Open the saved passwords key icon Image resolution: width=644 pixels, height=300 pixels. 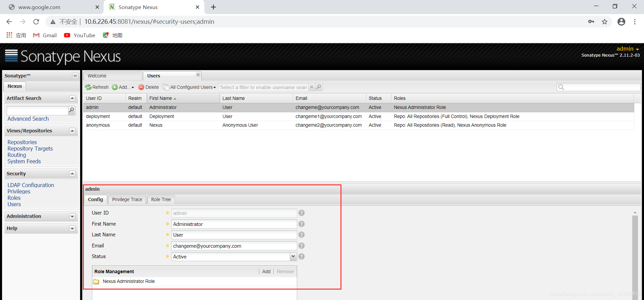coord(591,22)
